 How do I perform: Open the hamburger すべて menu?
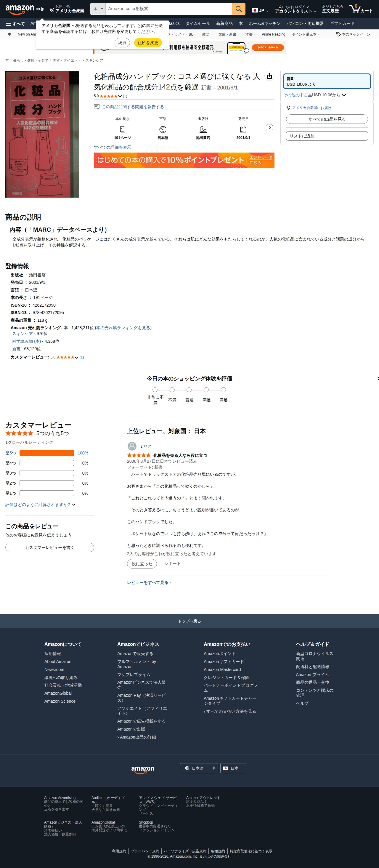(x=15, y=24)
